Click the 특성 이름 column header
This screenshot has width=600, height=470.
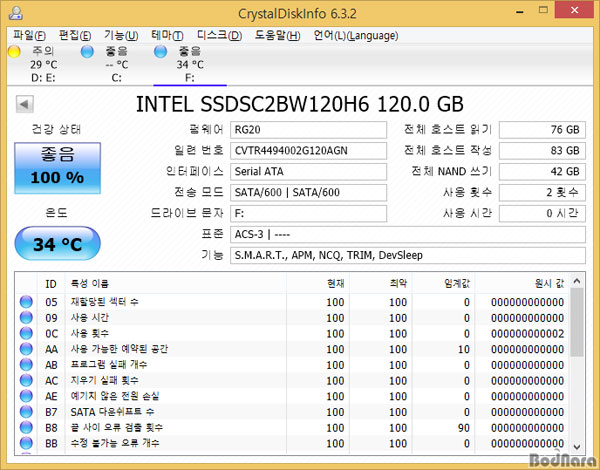[x=175, y=284]
